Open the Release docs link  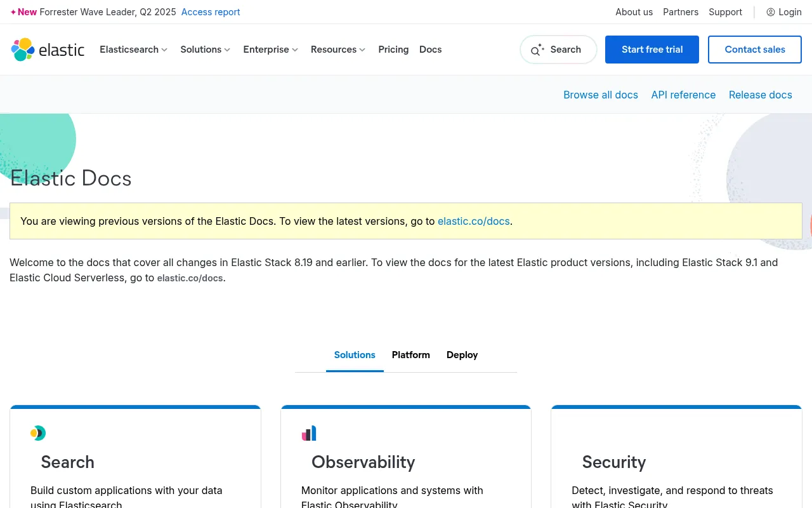click(x=761, y=95)
